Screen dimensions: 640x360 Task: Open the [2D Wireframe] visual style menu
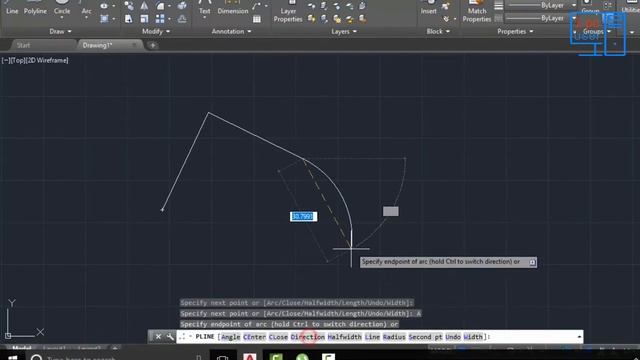pyautogui.click(x=47, y=60)
